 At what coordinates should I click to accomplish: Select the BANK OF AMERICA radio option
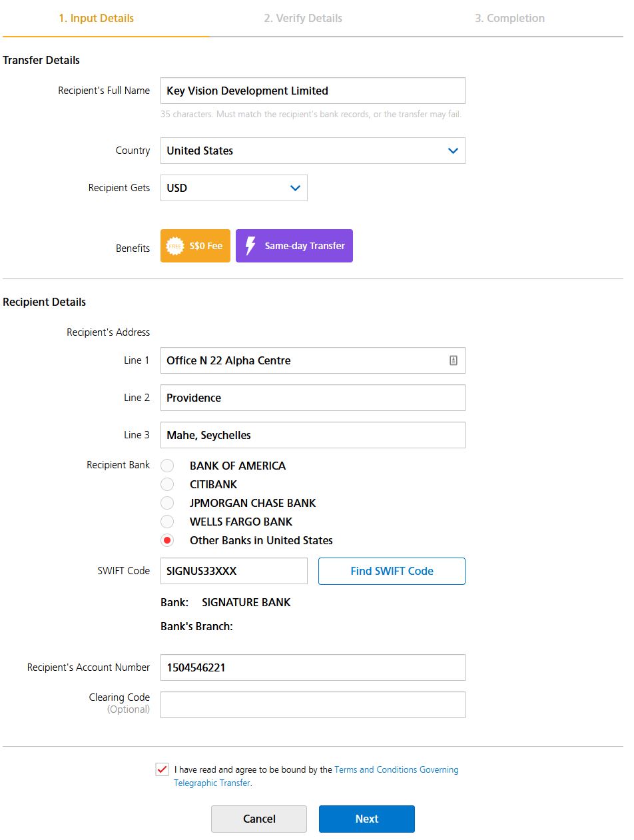pos(168,466)
